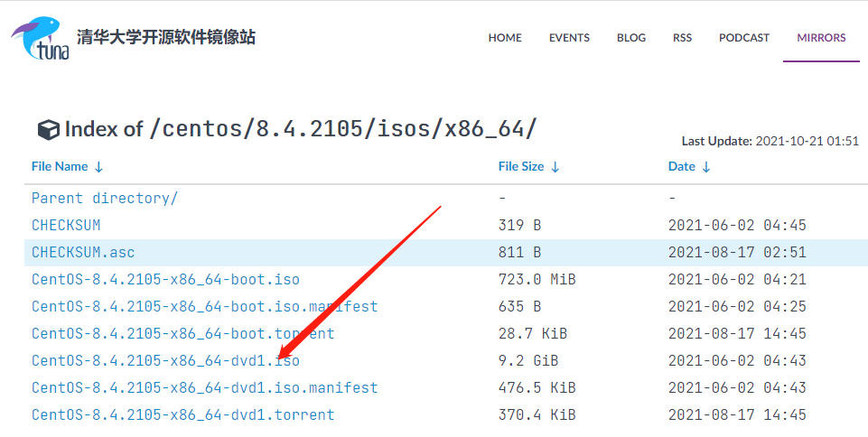Download CentOS-8.4.2105-x86_64-boot.iso
Viewport: 868px width, 437px height.
tap(165, 279)
